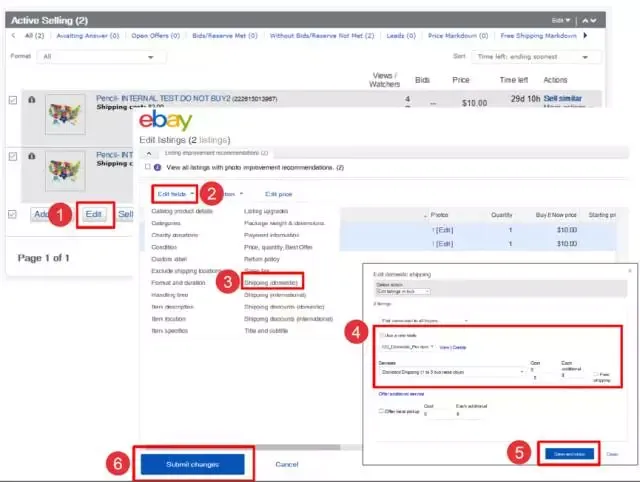Click the Submit changes button

click(193, 464)
